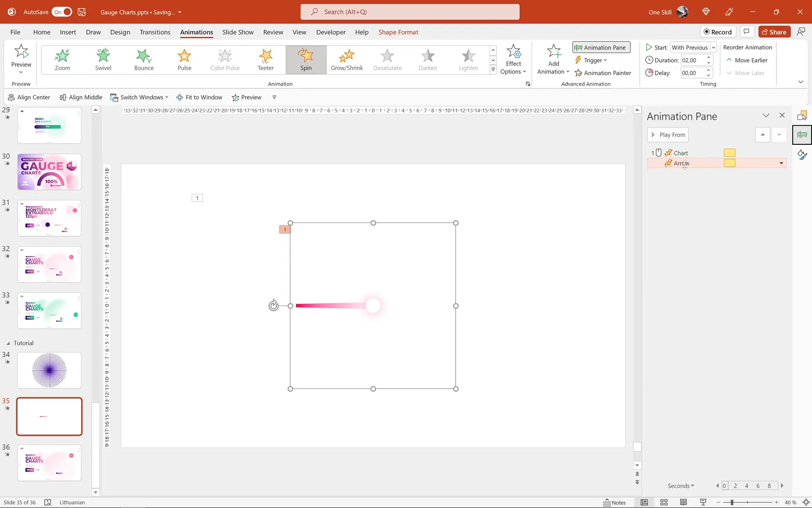This screenshot has width=812, height=508.
Task: Switch to Slide Sorter view in status bar
Action: (664, 502)
